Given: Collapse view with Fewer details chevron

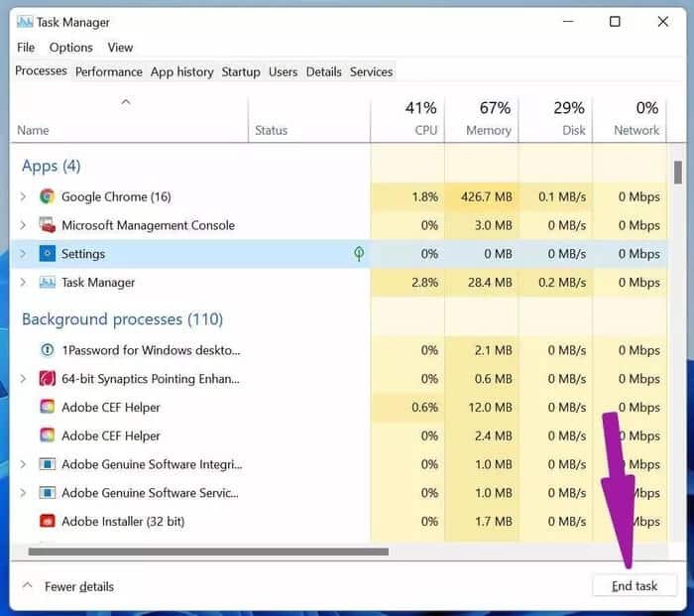Looking at the screenshot, I should pyautogui.click(x=27, y=585).
